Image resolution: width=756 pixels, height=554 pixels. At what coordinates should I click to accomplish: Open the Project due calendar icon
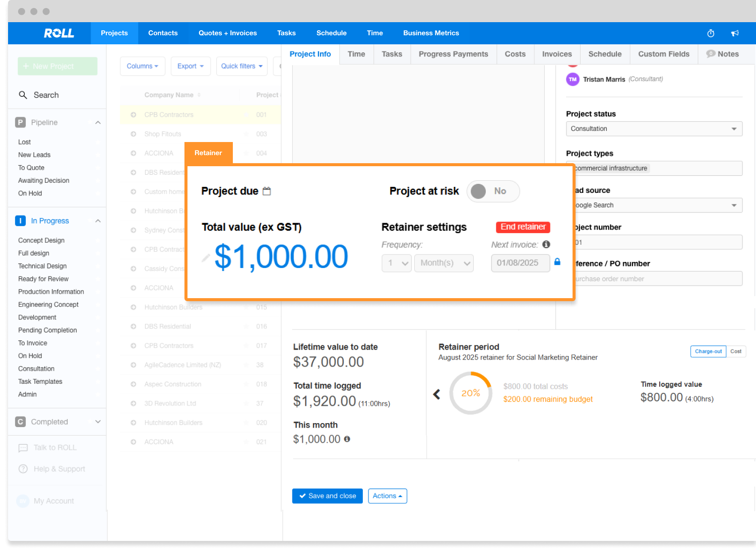click(267, 191)
